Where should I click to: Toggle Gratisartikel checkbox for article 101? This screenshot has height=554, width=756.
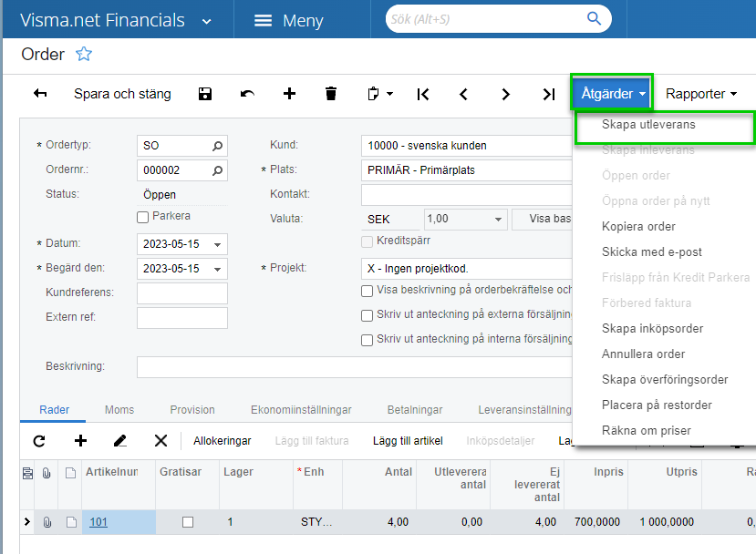click(188, 522)
